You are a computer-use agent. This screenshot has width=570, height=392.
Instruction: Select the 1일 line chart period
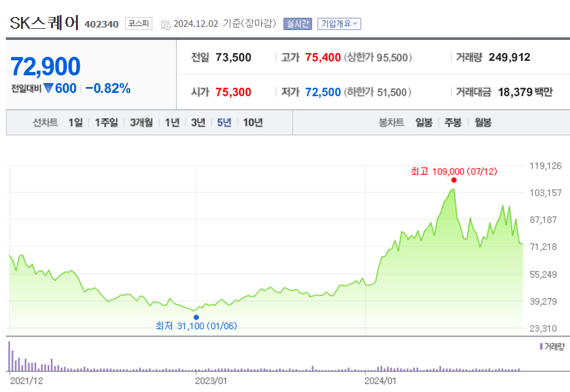[x=76, y=122]
